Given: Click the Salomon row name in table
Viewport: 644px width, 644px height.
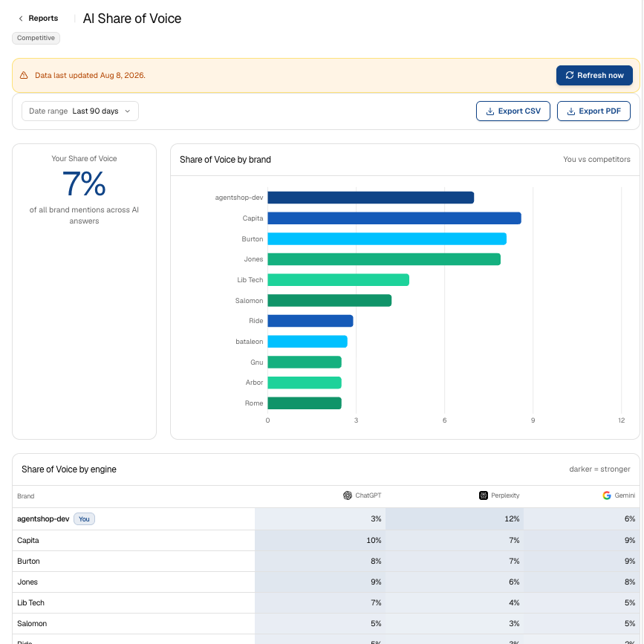Looking at the screenshot, I should pyautogui.click(x=32, y=623).
